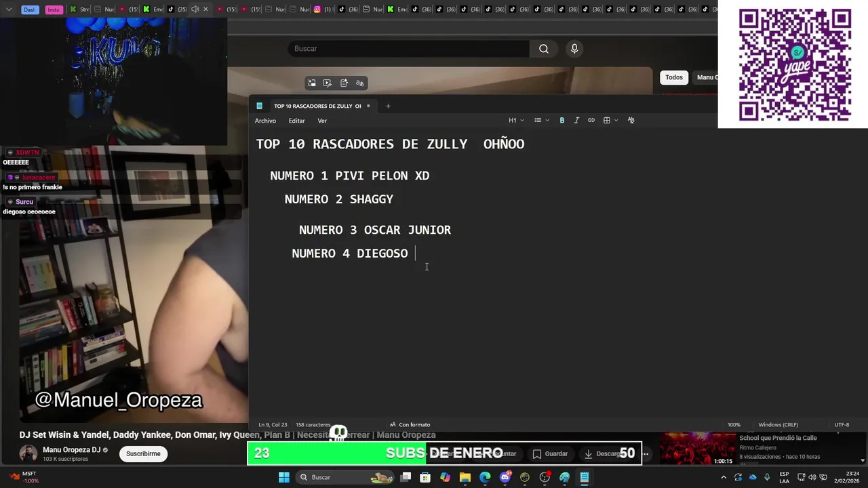
Task: Click the 'Ln 9, Col 23' status entry
Action: click(272, 424)
